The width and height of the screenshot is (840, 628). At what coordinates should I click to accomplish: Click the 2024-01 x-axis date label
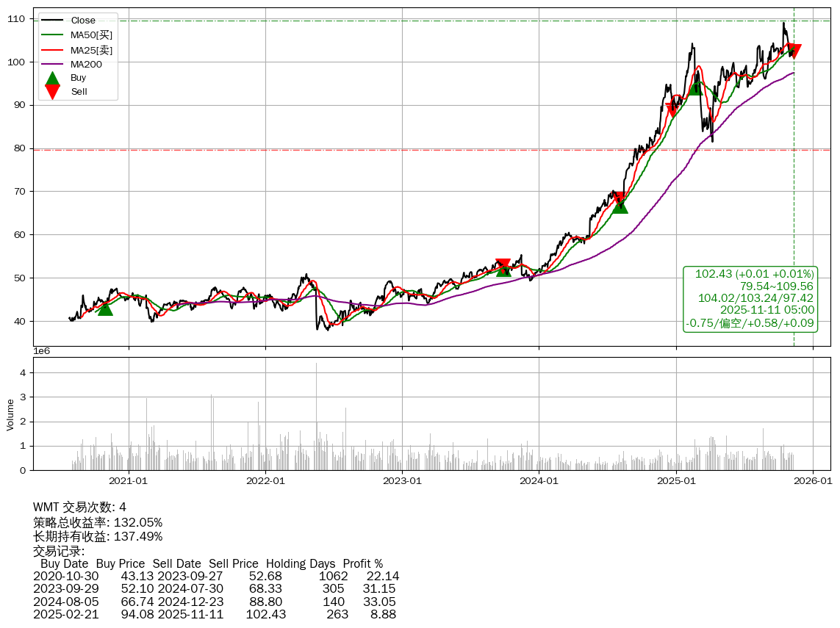click(539, 481)
